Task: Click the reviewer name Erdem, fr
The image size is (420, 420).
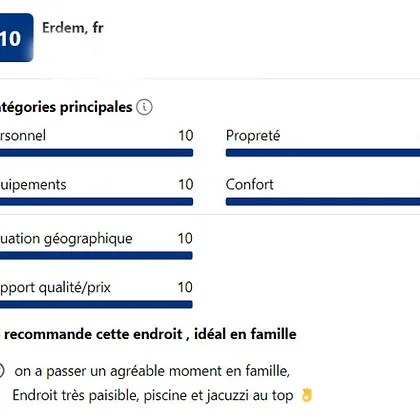Action: [73, 28]
